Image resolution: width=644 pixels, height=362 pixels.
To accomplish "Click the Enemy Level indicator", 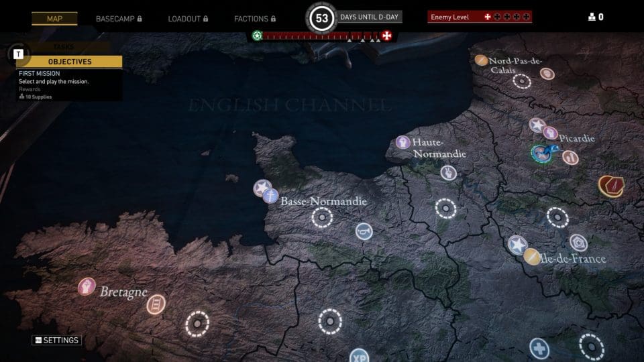I will click(x=479, y=17).
